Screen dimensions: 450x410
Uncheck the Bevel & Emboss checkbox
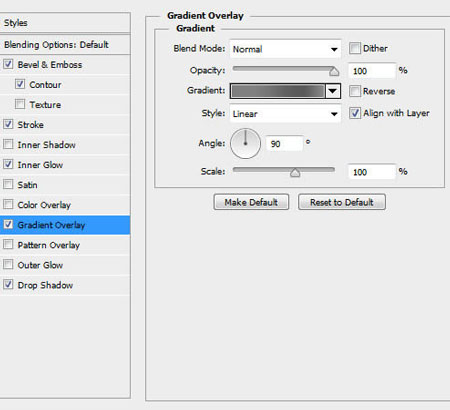(x=8, y=64)
